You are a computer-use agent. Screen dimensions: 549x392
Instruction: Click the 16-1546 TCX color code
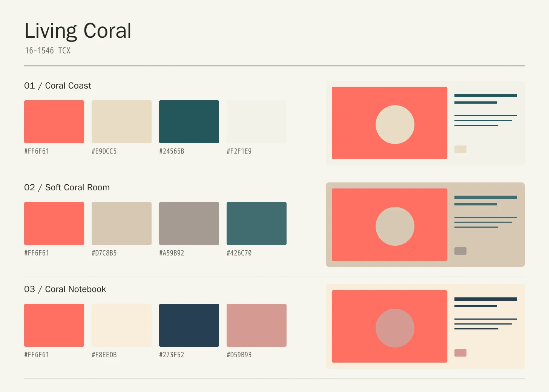48,51
